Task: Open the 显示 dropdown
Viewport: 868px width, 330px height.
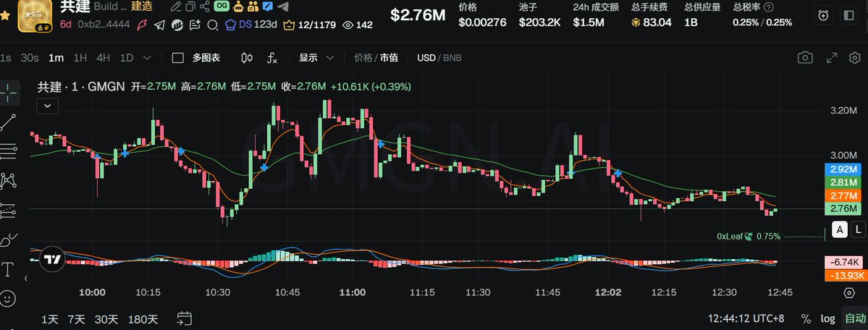Action: pyautogui.click(x=316, y=58)
